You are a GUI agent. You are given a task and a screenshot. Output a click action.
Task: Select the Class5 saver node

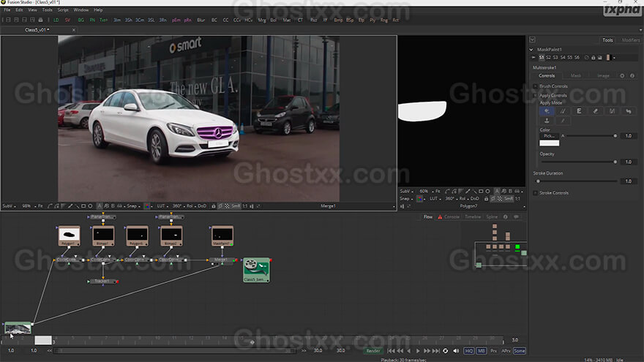coord(256,270)
